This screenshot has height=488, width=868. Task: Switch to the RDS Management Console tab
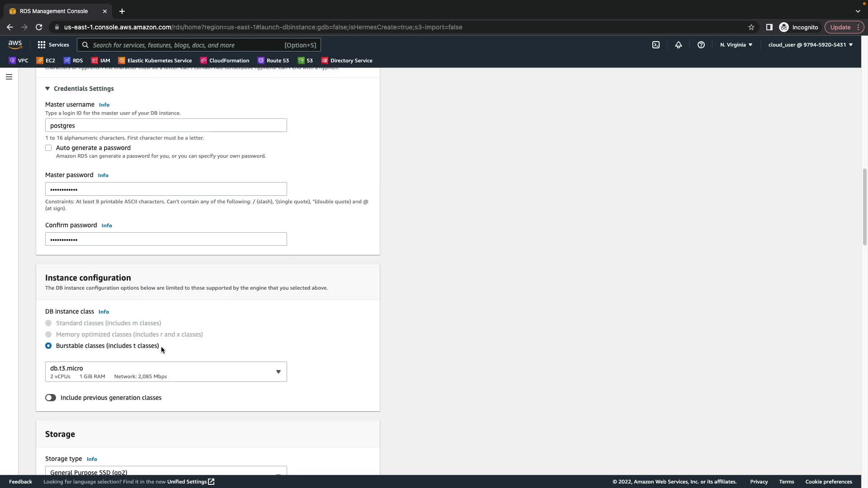(x=54, y=11)
